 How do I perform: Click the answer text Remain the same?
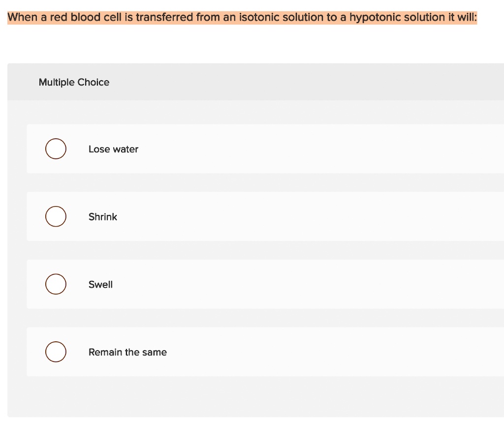[127, 352]
